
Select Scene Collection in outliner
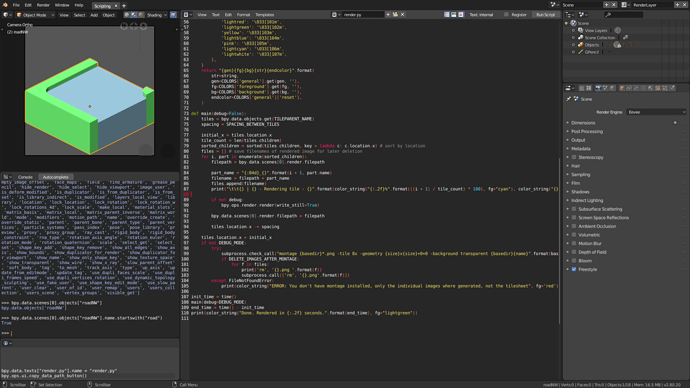point(599,37)
